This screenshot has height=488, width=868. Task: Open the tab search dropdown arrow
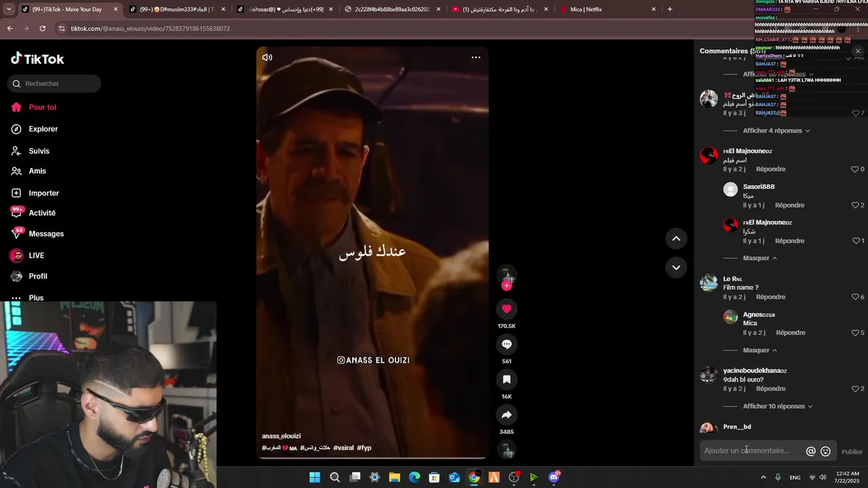[7, 9]
